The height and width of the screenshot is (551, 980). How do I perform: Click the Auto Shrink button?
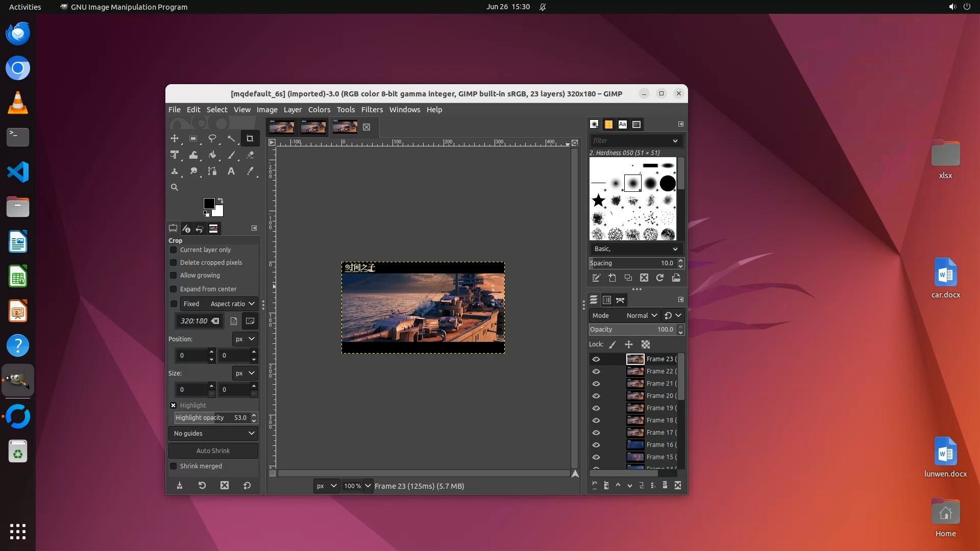tap(213, 450)
